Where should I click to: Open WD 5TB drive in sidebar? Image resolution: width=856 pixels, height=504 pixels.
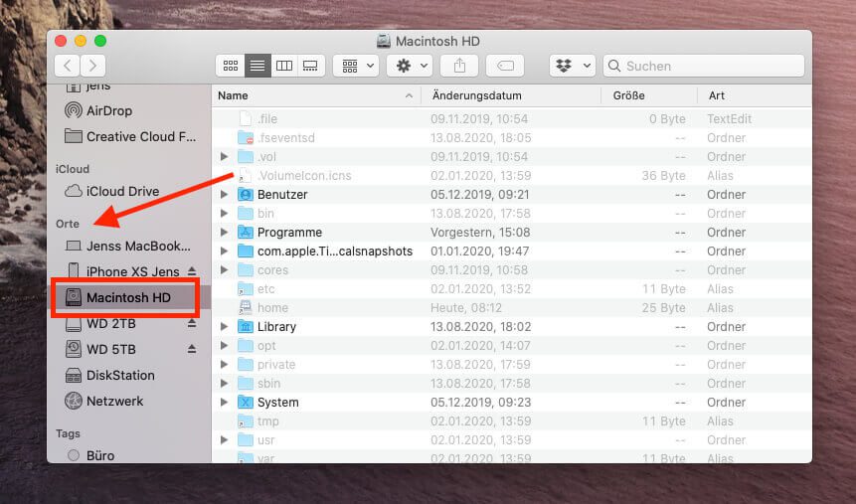point(100,350)
